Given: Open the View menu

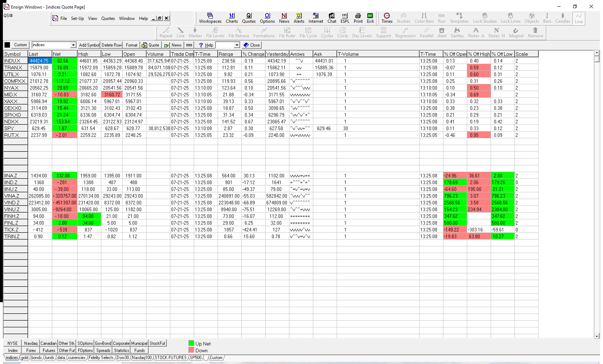Looking at the screenshot, I should [x=92, y=18].
